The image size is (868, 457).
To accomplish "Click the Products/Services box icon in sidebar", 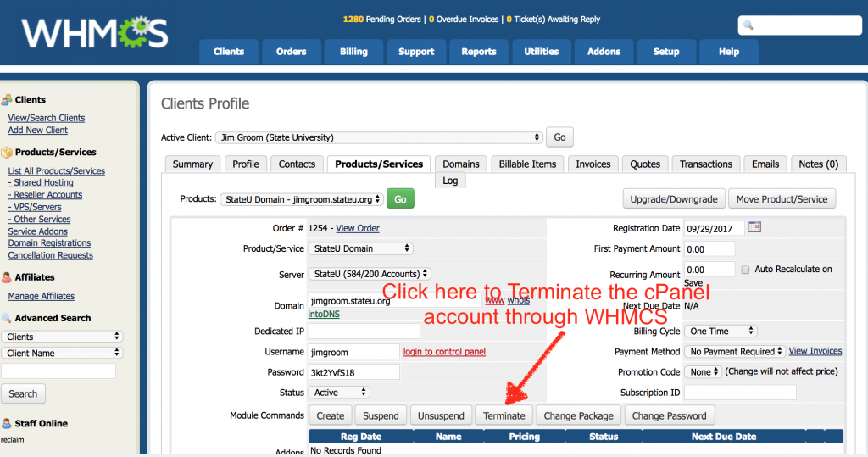I will (7, 152).
